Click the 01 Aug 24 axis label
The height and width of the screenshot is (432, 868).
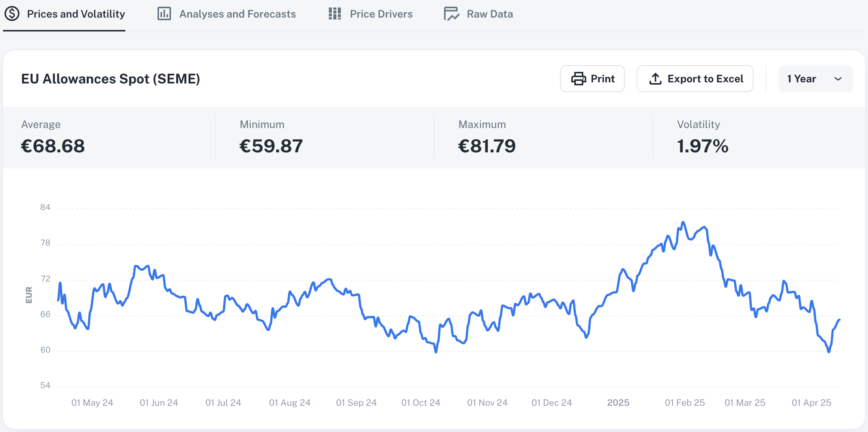(290, 403)
